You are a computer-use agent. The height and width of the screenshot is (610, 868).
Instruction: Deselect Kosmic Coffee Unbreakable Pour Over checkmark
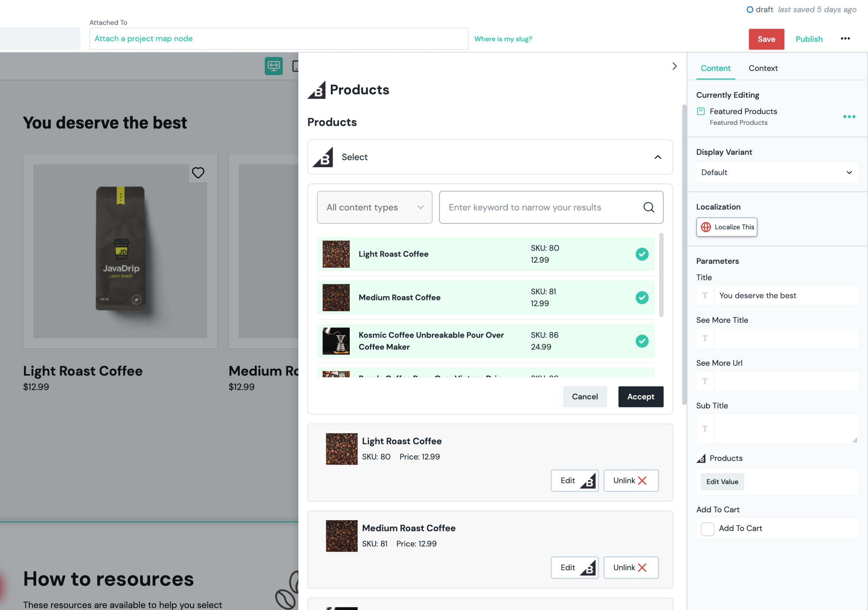[x=642, y=341]
